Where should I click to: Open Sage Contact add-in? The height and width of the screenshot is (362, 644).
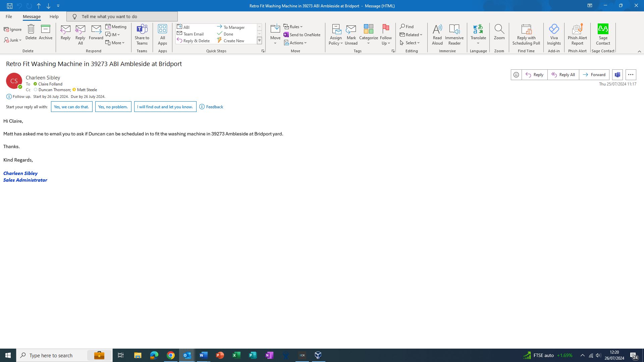coord(603,34)
